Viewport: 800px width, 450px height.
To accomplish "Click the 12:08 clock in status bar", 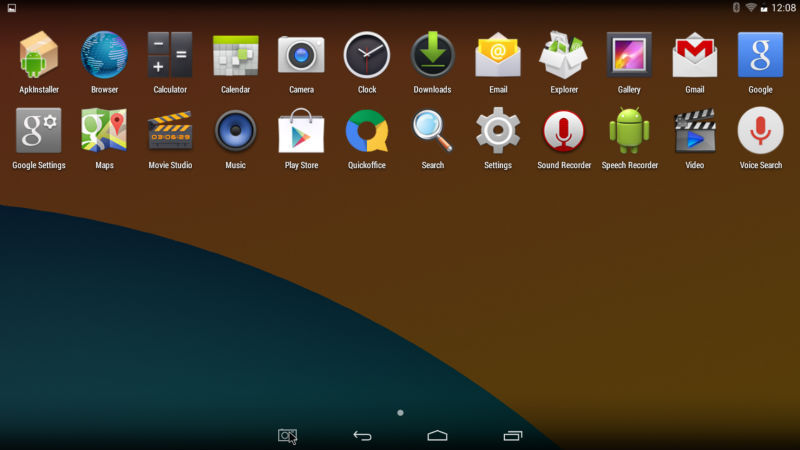I will coord(783,8).
